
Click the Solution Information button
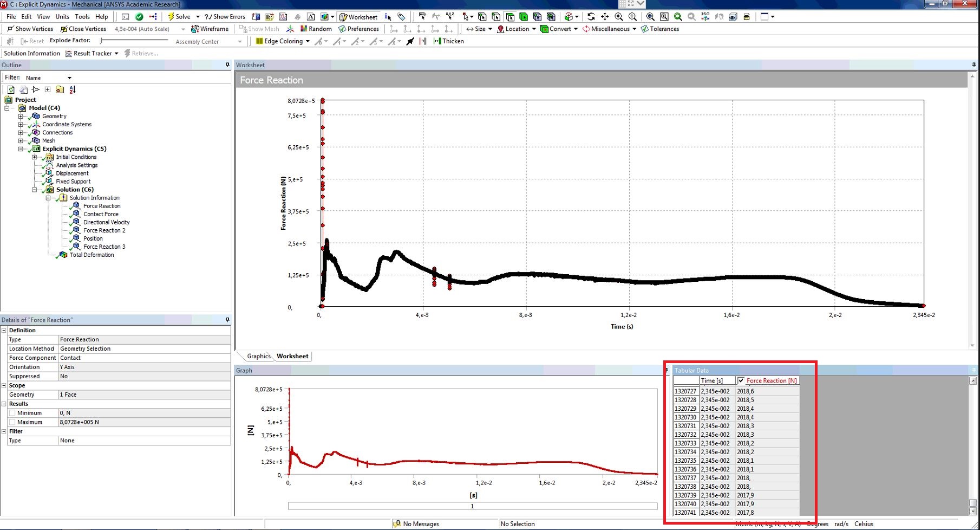(x=32, y=54)
